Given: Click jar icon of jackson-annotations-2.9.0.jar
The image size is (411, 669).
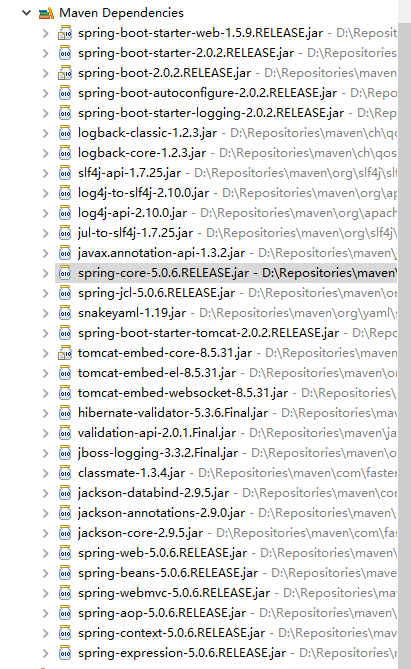Looking at the screenshot, I should coord(65,513).
